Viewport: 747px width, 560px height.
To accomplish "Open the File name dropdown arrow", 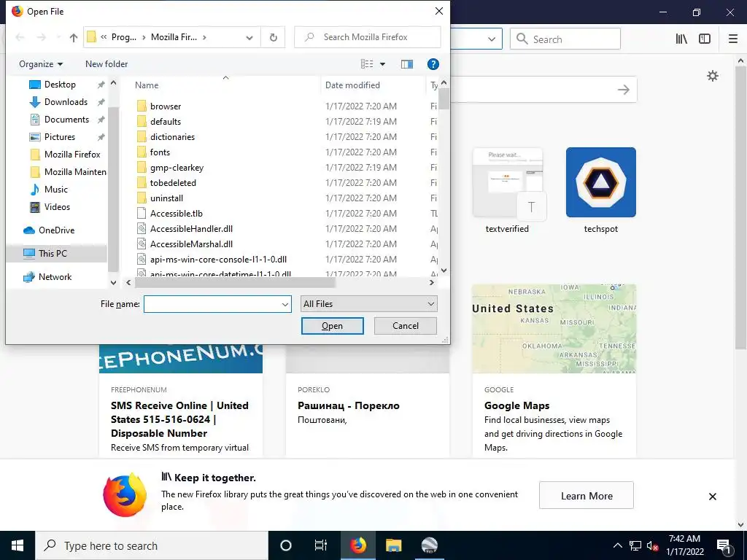I will coord(285,304).
